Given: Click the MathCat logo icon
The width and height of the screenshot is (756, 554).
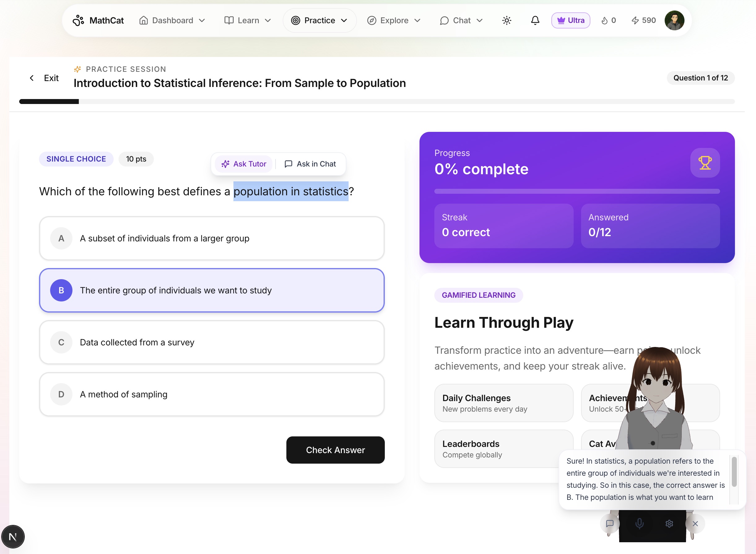Looking at the screenshot, I should click(79, 20).
